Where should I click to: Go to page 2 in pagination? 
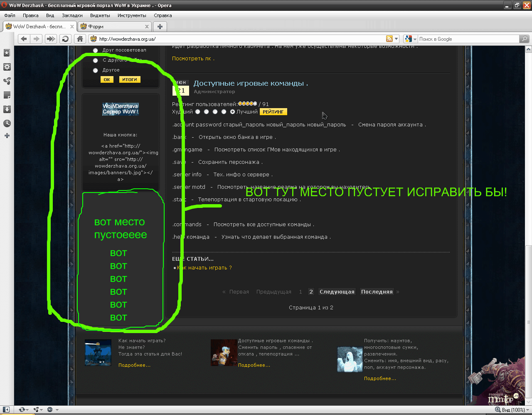pyautogui.click(x=311, y=292)
